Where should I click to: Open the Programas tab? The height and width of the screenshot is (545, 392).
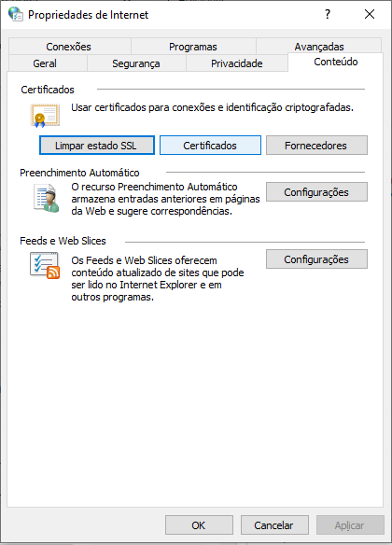click(x=193, y=47)
